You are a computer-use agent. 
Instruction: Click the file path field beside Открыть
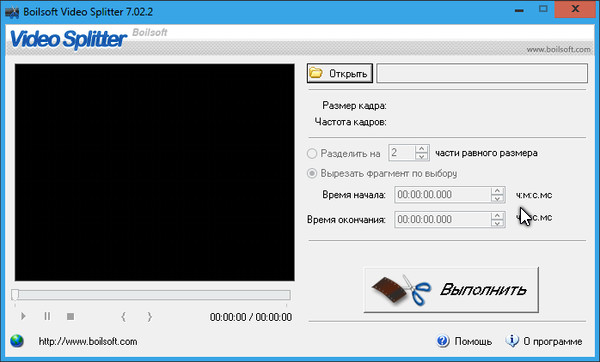pyautogui.click(x=482, y=73)
